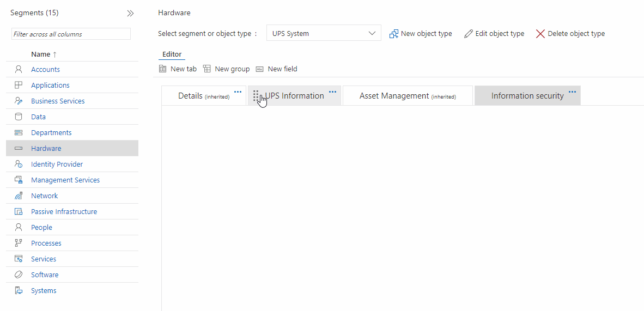Click the New tab icon
644x311 pixels.
click(x=163, y=69)
